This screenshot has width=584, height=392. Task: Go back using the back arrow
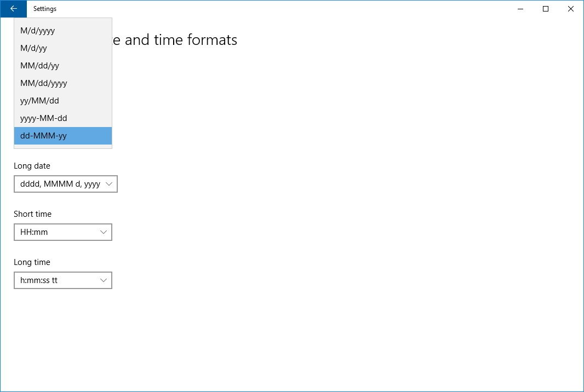(13, 9)
